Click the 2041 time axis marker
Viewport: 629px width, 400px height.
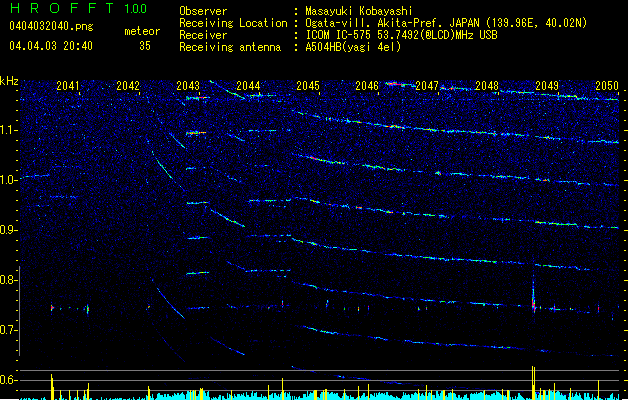68,86
